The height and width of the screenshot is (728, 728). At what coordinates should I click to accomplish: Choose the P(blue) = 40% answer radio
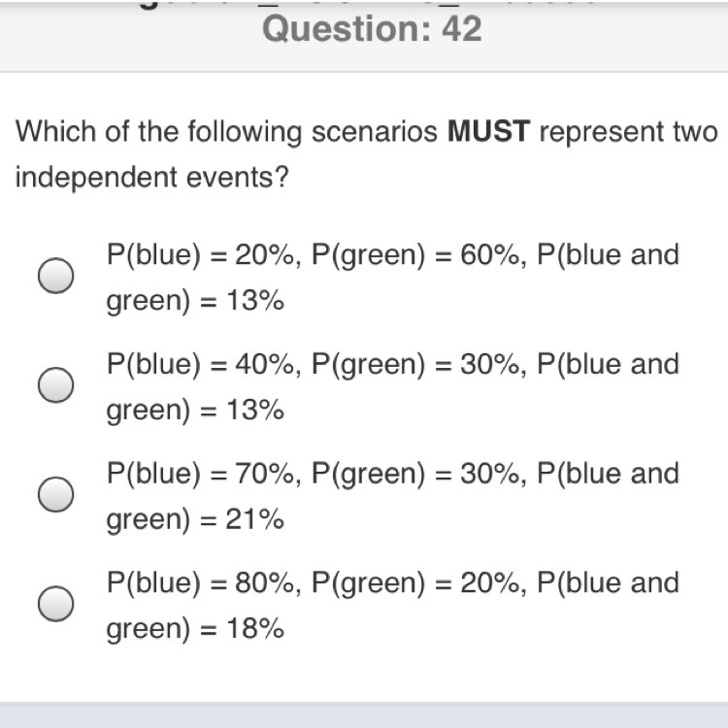point(56,386)
